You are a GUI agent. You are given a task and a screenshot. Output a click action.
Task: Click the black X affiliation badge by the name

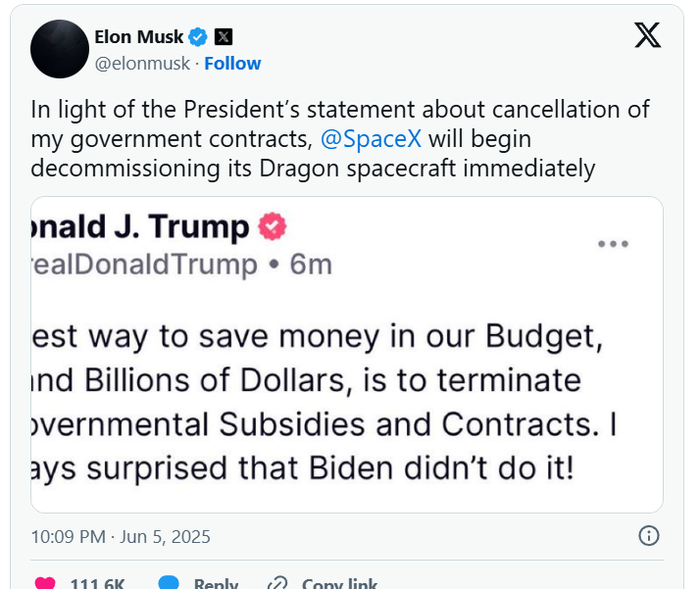tap(224, 37)
